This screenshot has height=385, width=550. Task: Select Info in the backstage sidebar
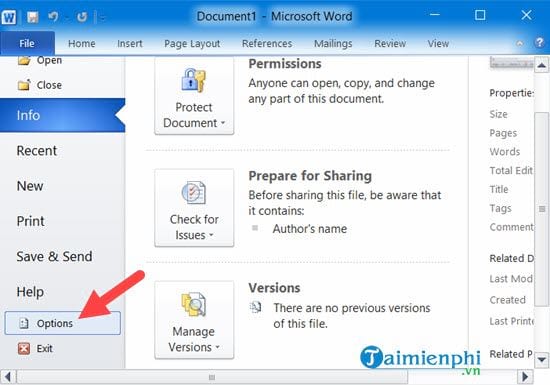click(62, 115)
